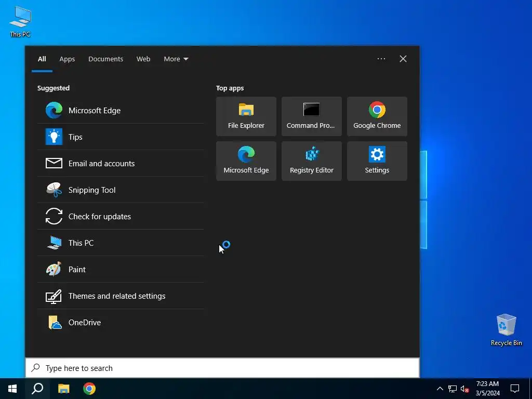Click the Paint label text
The width and height of the screenshot is (532, 399).
(x=77, y=270)
